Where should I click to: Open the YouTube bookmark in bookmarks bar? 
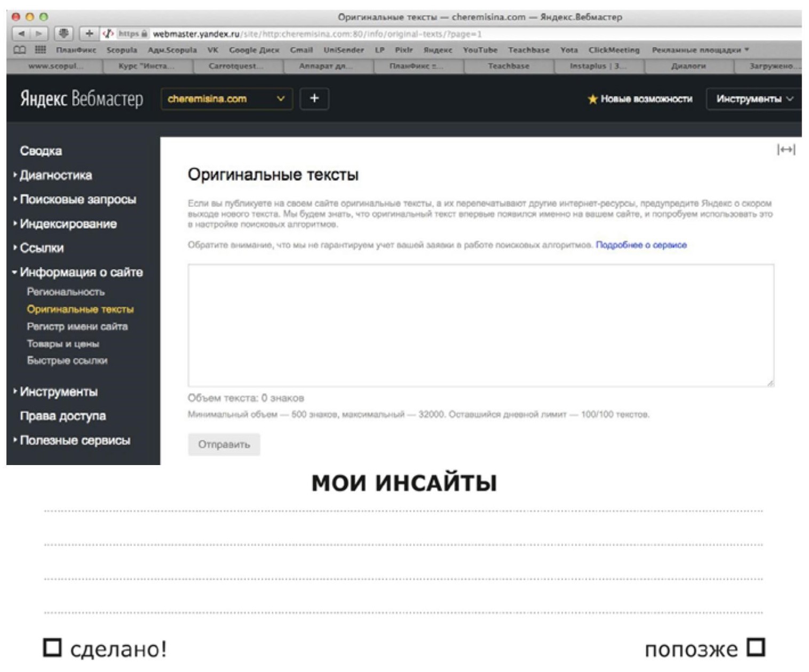480,50
